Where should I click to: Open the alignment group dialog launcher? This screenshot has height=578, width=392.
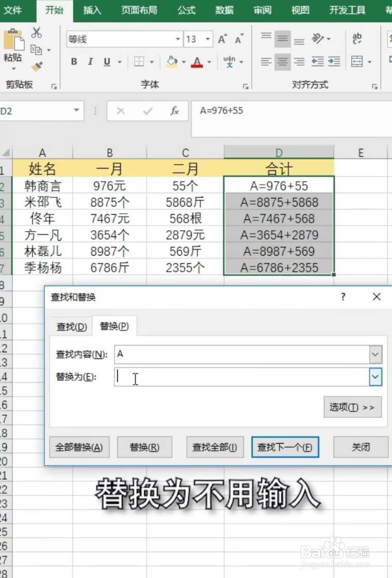374,86
